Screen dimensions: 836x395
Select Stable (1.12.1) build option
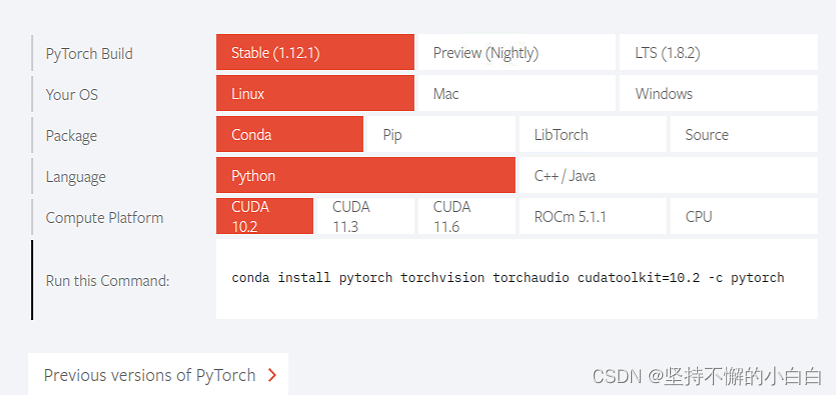[315, 52]
